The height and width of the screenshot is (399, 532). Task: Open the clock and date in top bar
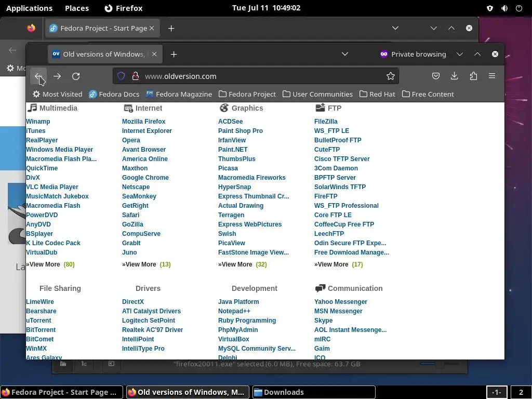(x=266, y=8)
